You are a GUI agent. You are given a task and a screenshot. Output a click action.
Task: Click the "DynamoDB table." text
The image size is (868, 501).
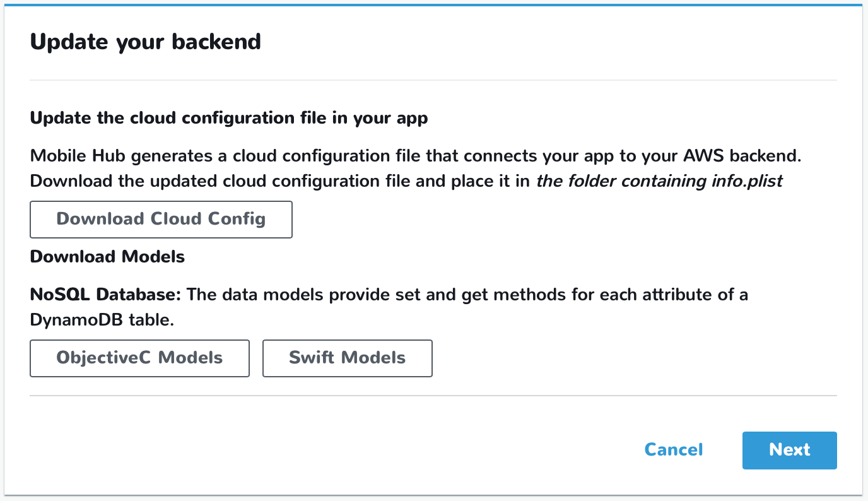(102, 320)
